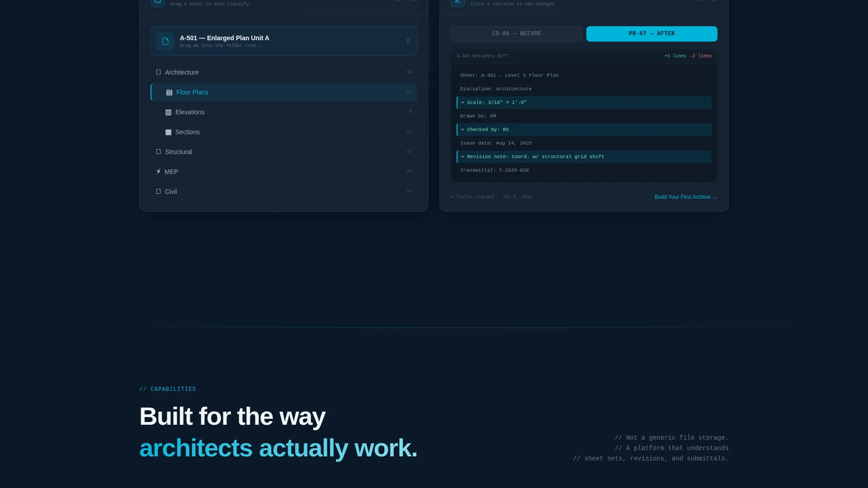Click the document icon on A-501 sheet card
This screenshot has height=488, width=868.
pyautogui.click(x=165, y=41)
